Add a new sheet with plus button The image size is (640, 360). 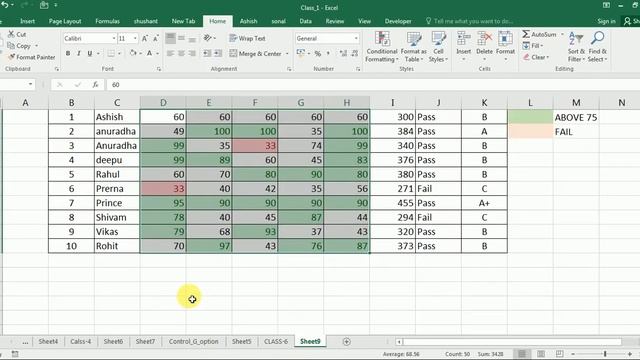pyautogui.click(x=347, y=342)
